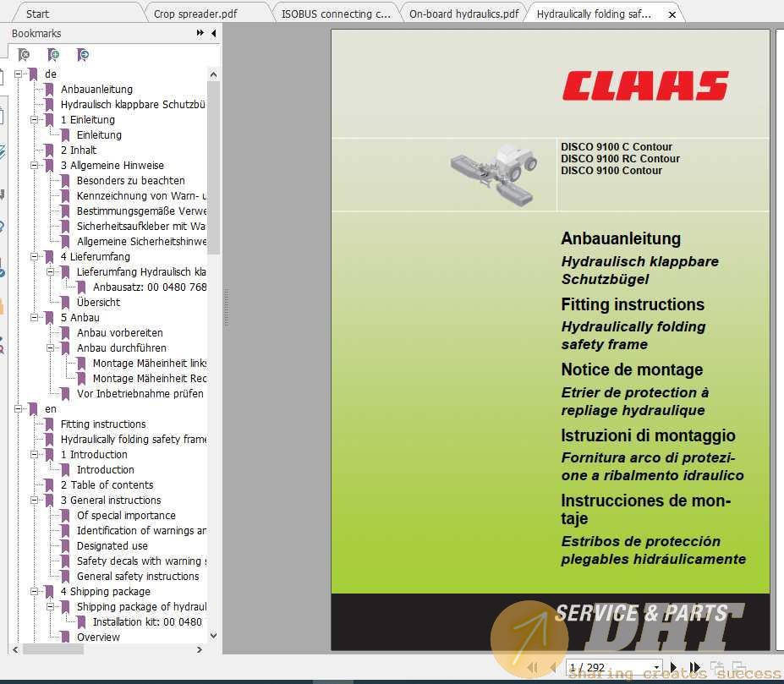The width and height of the screenshot is (784, 684).
Task: Jump to the last page
Action: (694, 667)
